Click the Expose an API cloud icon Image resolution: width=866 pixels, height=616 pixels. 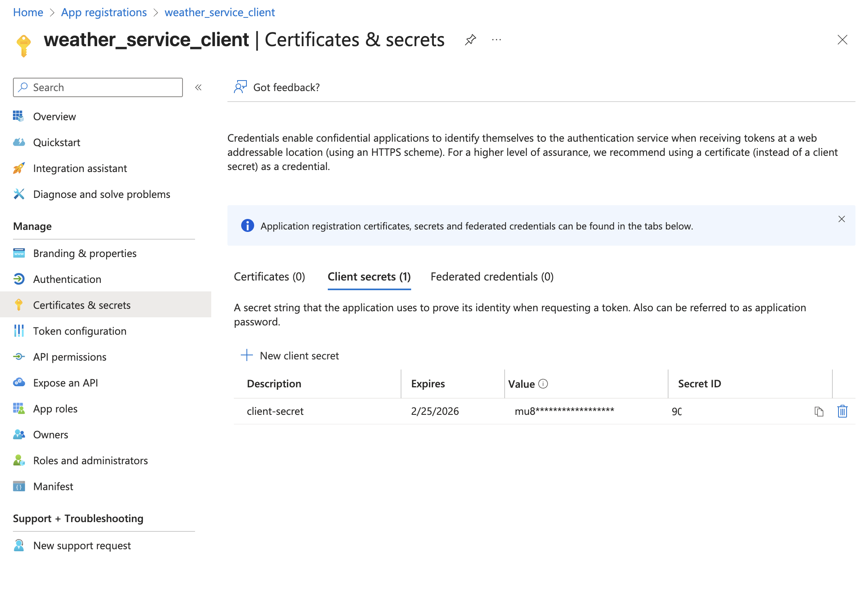point(19,382)
